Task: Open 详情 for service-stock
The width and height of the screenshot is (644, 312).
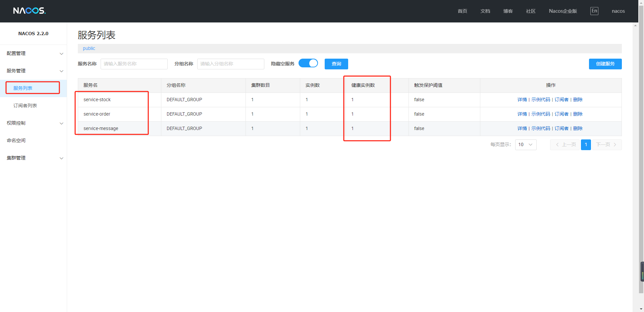Action: coord(522,100)
